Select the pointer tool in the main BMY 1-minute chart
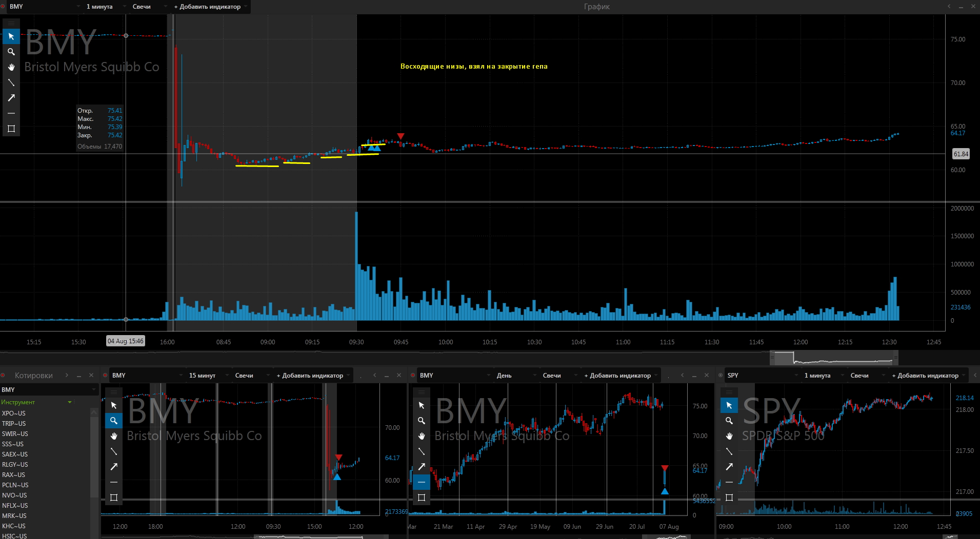The width and height of the screenshot is (980, 539). point(11,36)
